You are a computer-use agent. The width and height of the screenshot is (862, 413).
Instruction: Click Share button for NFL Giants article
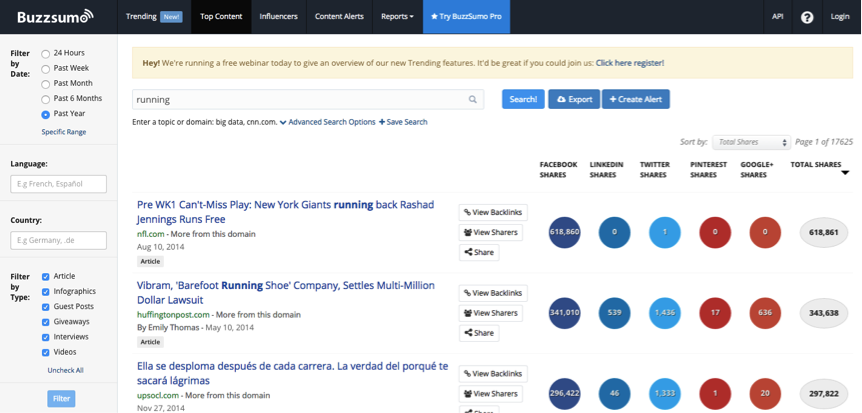(479, 252)
